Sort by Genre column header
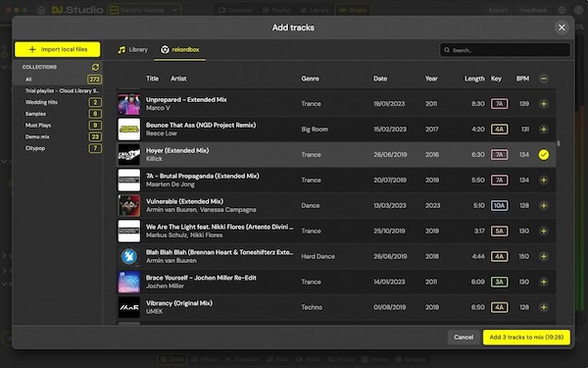 310,79
